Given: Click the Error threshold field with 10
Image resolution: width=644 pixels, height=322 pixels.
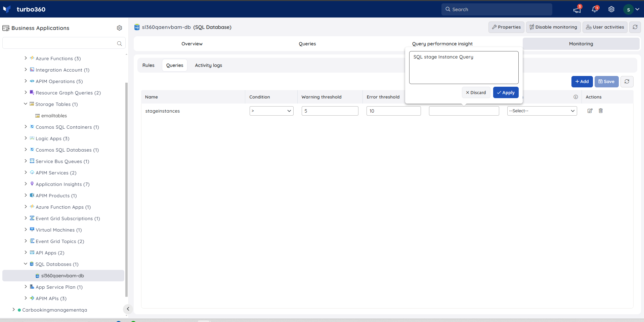Looking at the screenshot, I should pyautogui.click(x=393, y=111).
